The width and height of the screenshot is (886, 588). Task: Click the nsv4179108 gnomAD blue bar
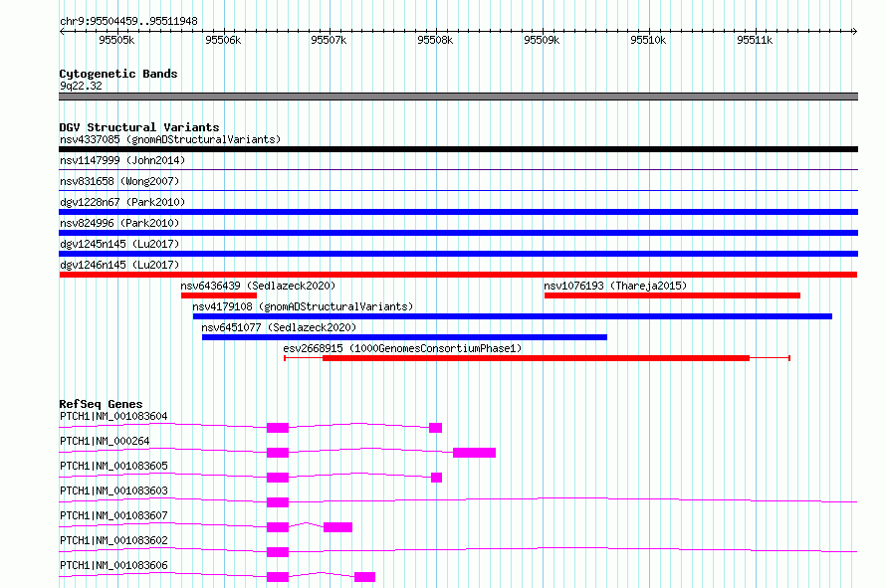coord(513,316)
